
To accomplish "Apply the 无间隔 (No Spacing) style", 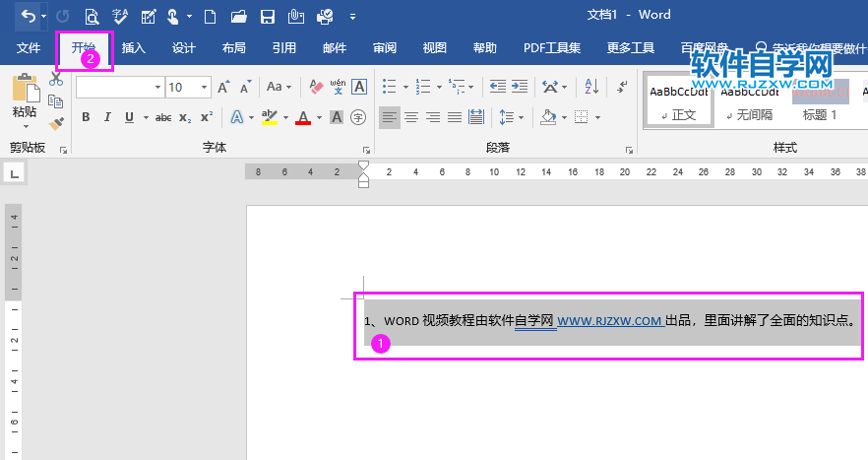I will [750, 102].
